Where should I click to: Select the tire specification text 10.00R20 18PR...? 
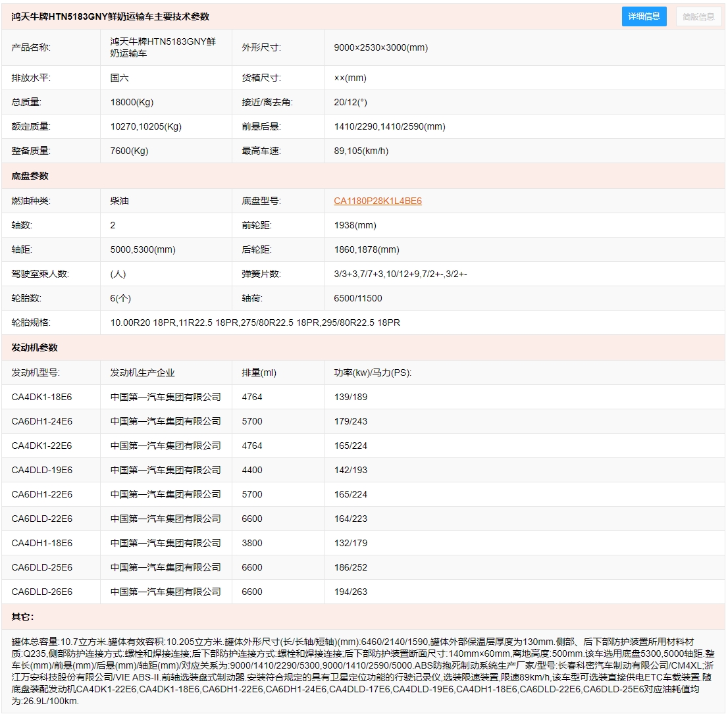coord(143,322)
